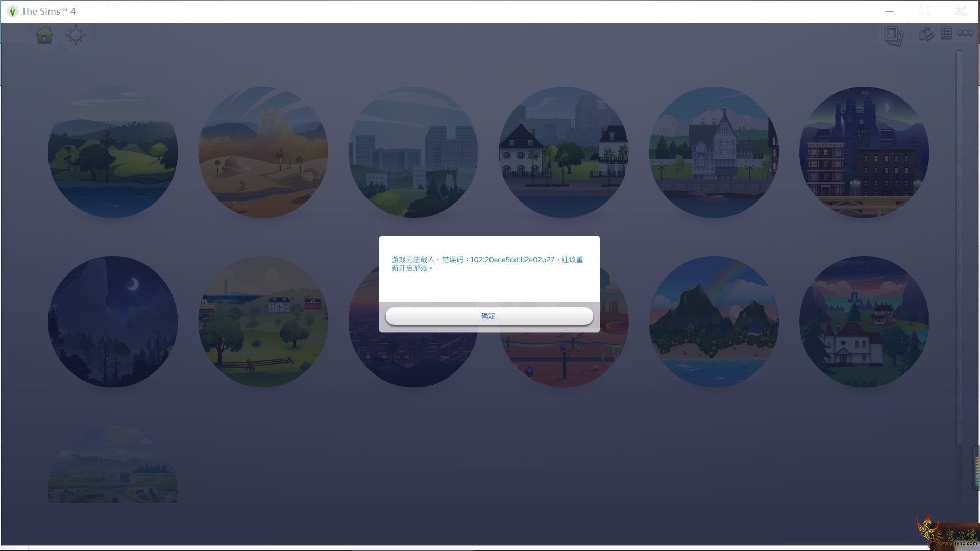This screenshot has width=980, height=551.
Task: Open the home house icon
Action: click(x=44, y=35)
